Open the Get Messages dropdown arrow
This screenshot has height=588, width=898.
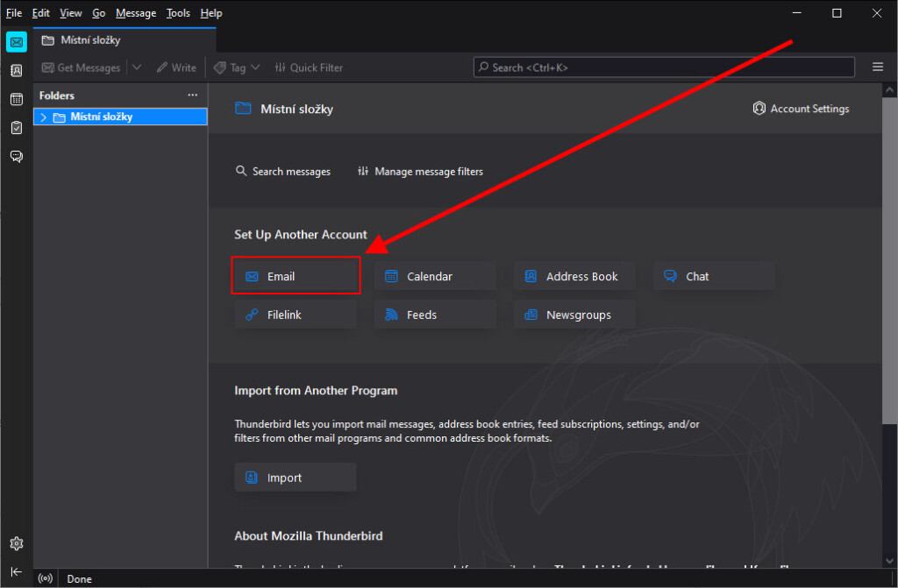click(x=137, y=67)
